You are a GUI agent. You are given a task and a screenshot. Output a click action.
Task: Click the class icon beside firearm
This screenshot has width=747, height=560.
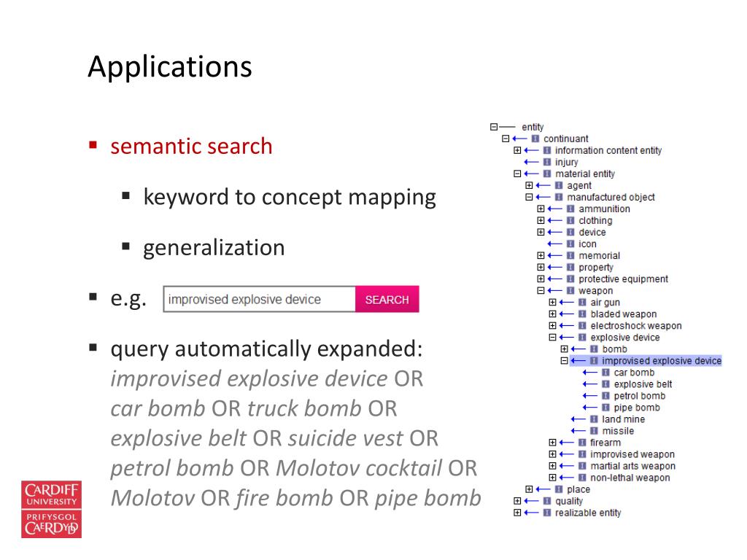pyautogui.click(x=582, y=443)
